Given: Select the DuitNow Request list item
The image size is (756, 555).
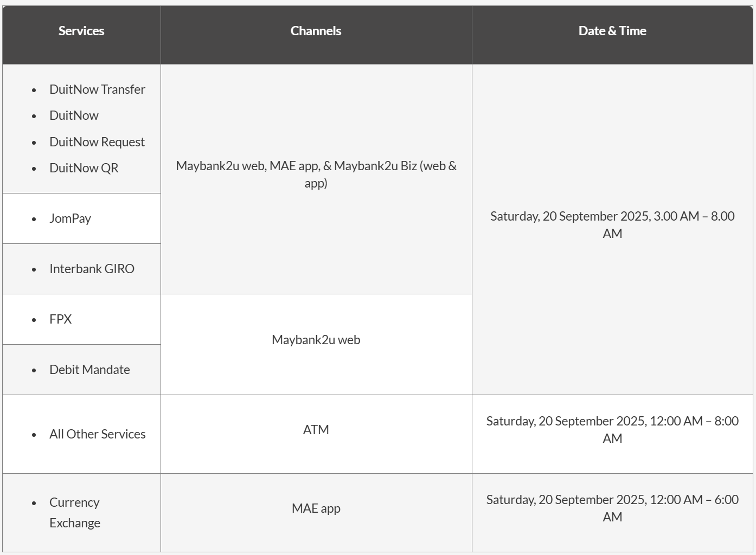Looking at the screenshot, I should (97, 142).
